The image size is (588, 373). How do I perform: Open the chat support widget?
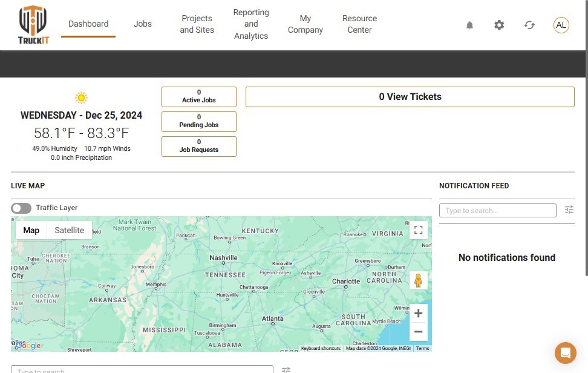(566, 353)
